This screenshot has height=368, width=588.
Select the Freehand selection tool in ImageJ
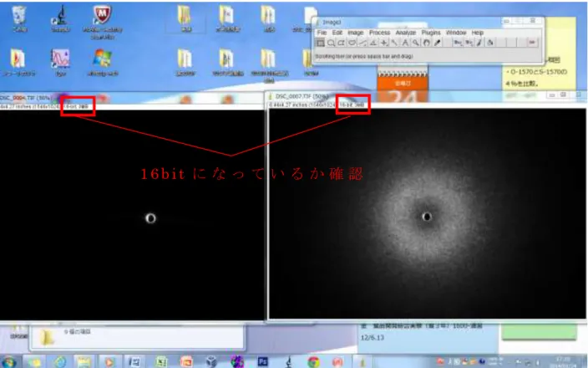(352, 43)
